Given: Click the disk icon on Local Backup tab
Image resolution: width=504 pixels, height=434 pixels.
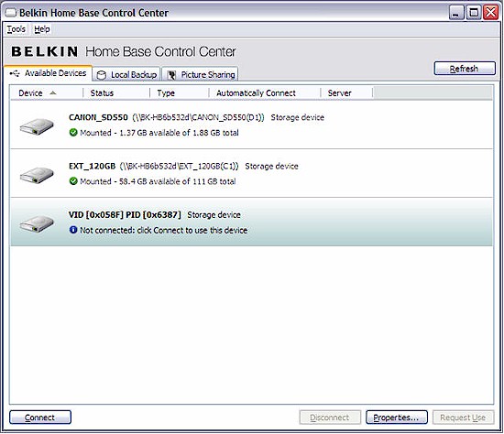Looking at the screenshot, I should [102, 75].
